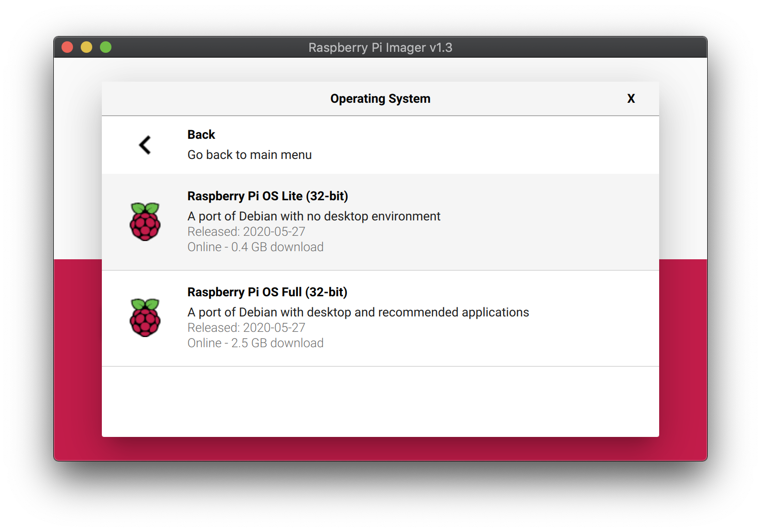Click the "desktop and recommended applications" description
Viewport: 761px width, 532px height.
point(358,312)
